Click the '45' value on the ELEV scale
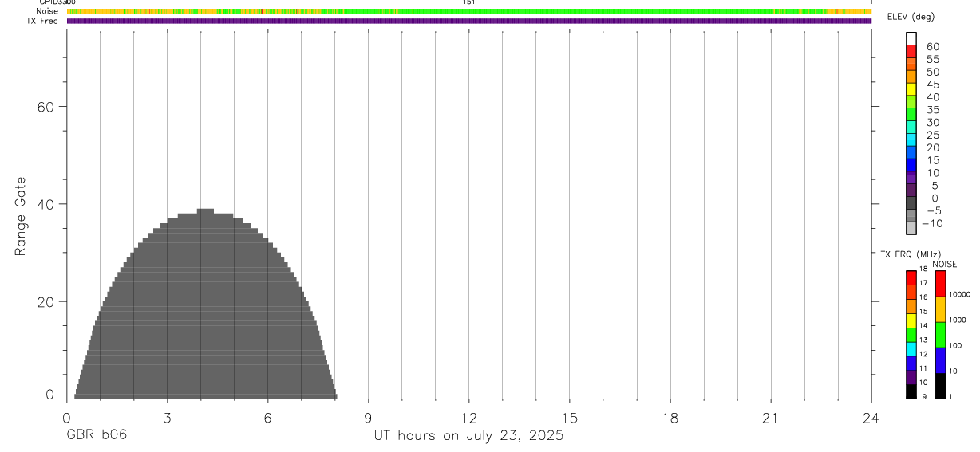The width and height of the screenshot is (980, 452). tap(933, 85)
